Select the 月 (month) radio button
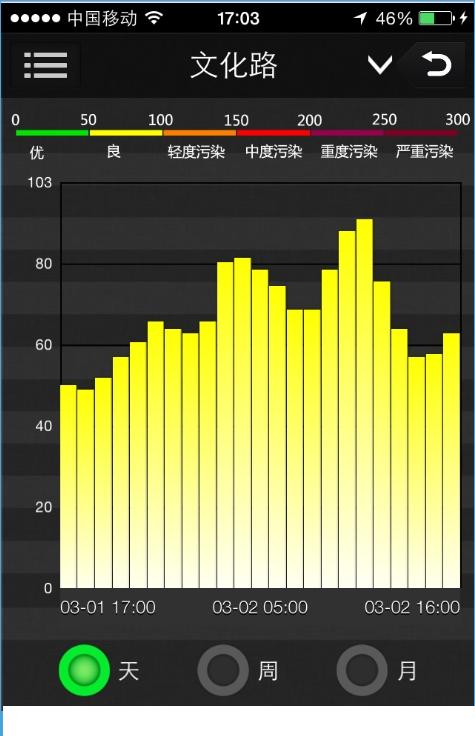This screenshot has height=736, width=475. (x=362, y=670)
